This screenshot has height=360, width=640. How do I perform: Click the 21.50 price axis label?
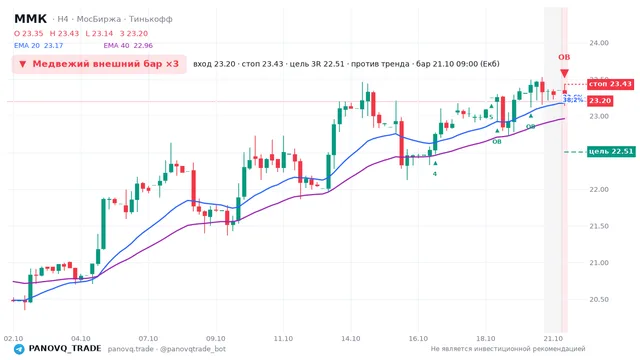point(599,226)
